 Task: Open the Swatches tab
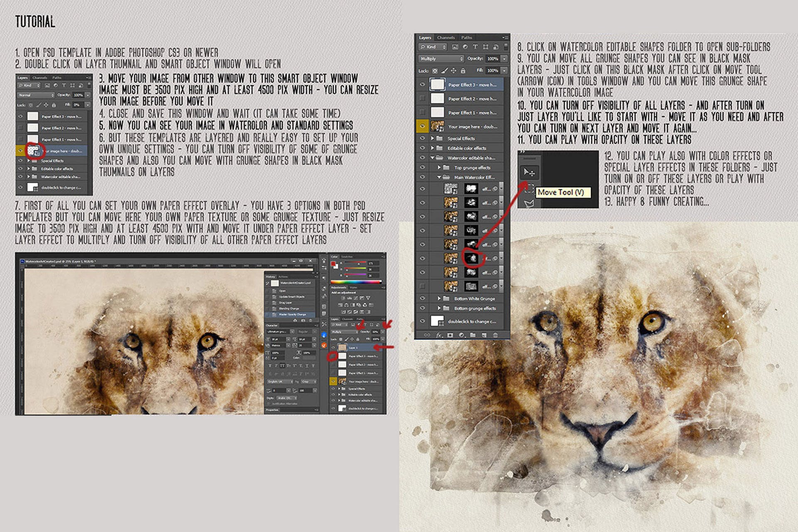pyautogui.click(x=347, y=257)
